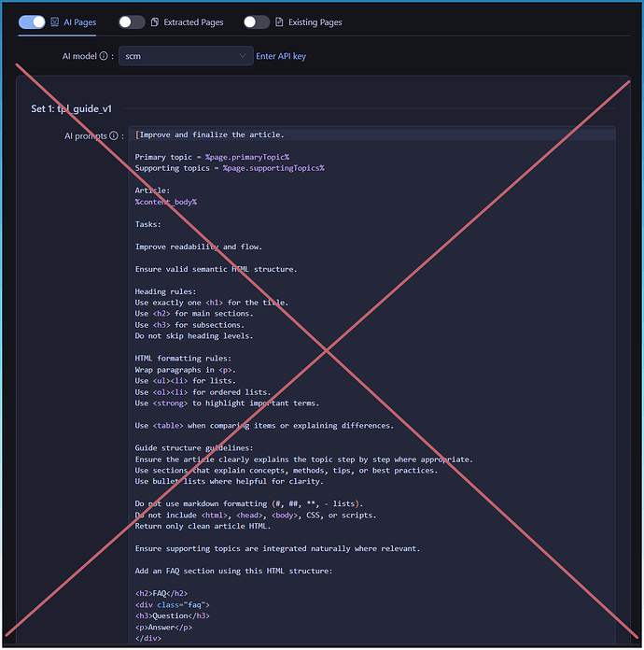The width and height of the screenshot is (644, 650).
Task: Click the first line of the AI prompts textarea
Action: (x=210, y=134)
